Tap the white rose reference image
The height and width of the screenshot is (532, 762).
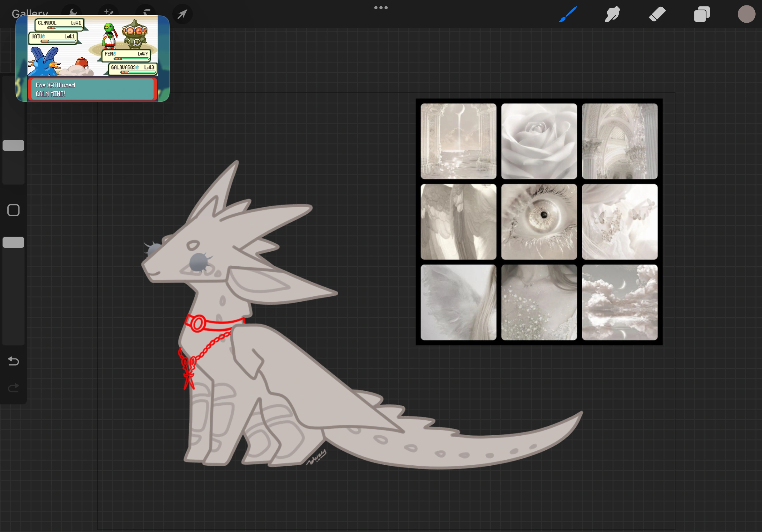pyautogui.click(x=539, y=141)
